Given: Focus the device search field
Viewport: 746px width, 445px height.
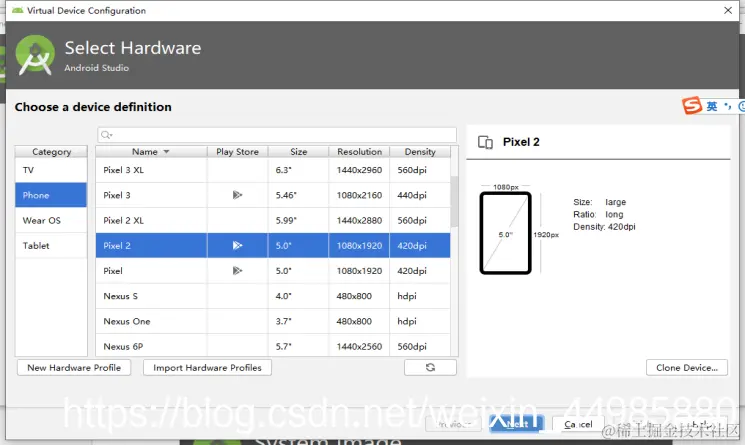Looking at the screenshot, I should (x=277, y=135).
